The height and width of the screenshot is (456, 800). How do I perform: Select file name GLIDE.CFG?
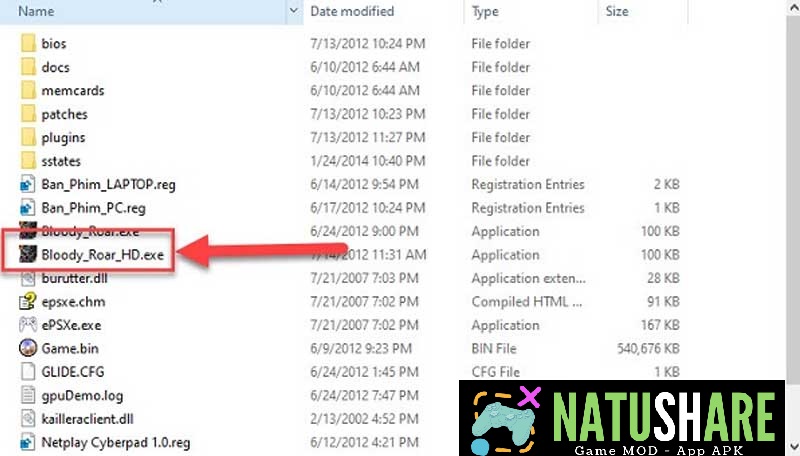click(72, 372)
